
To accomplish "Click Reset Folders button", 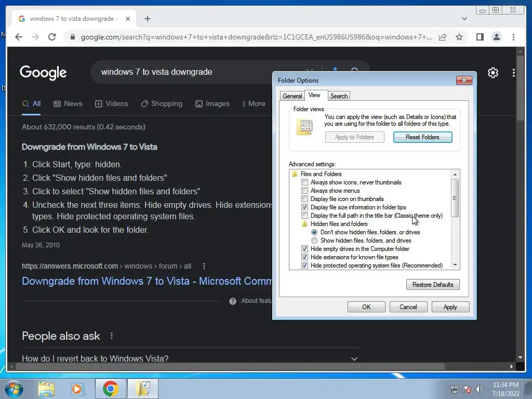I will click(x=423, y=137).
